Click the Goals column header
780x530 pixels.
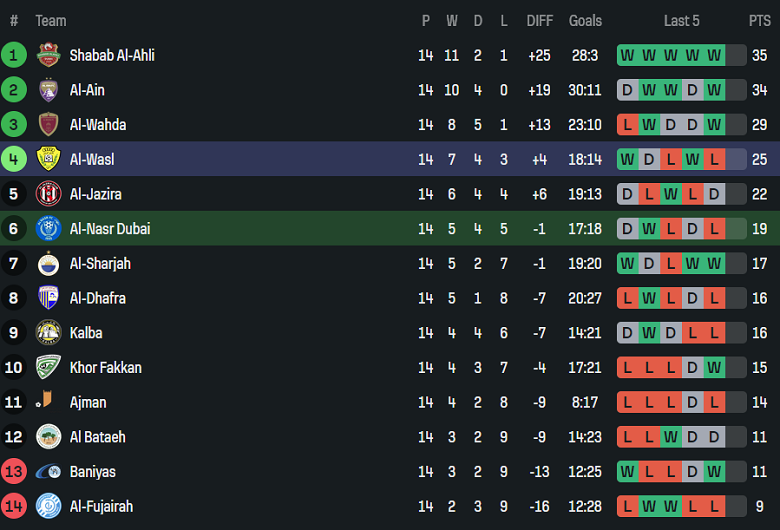point(586,21)
